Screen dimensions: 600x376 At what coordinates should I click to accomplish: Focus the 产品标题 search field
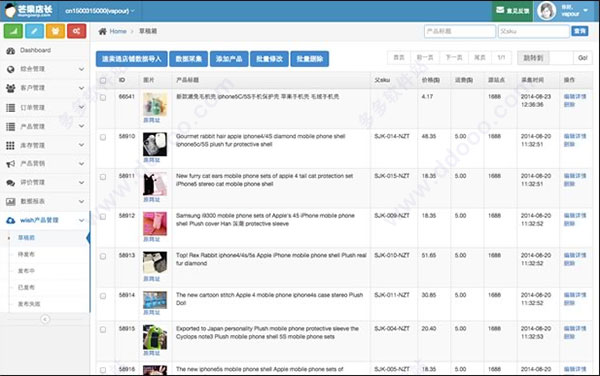tap(460, 31)
